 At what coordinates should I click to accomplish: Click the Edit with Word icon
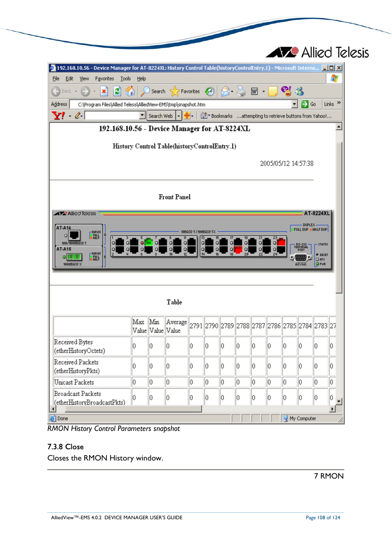[254, 92]
